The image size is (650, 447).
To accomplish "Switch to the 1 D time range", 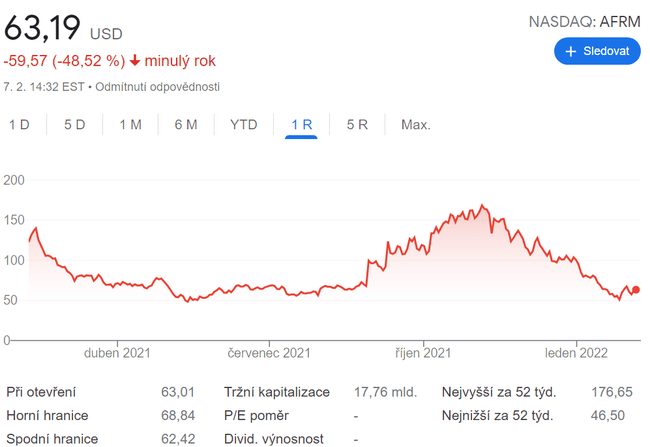I will click(19, 125).
